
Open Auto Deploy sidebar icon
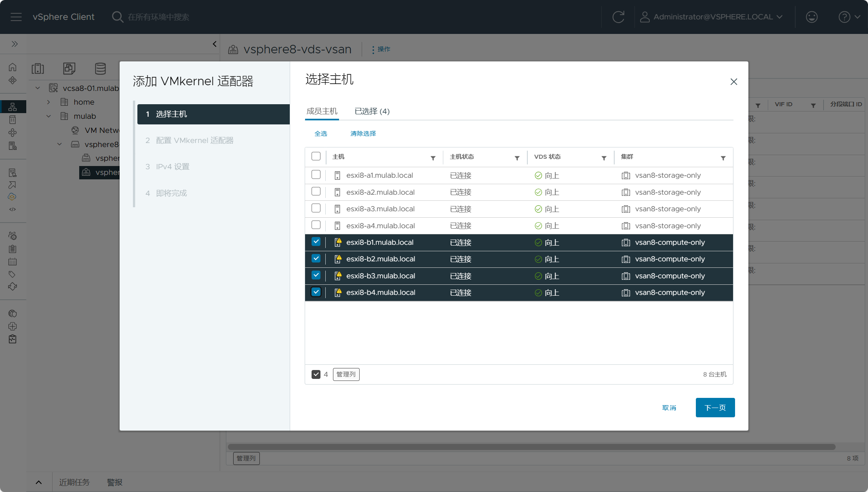(13, 185)
